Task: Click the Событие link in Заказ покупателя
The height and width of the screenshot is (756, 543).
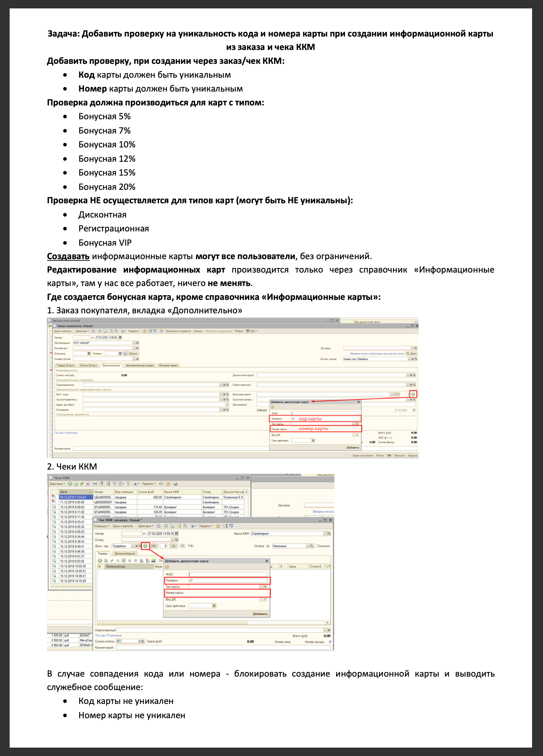Action: coord(262,410)
